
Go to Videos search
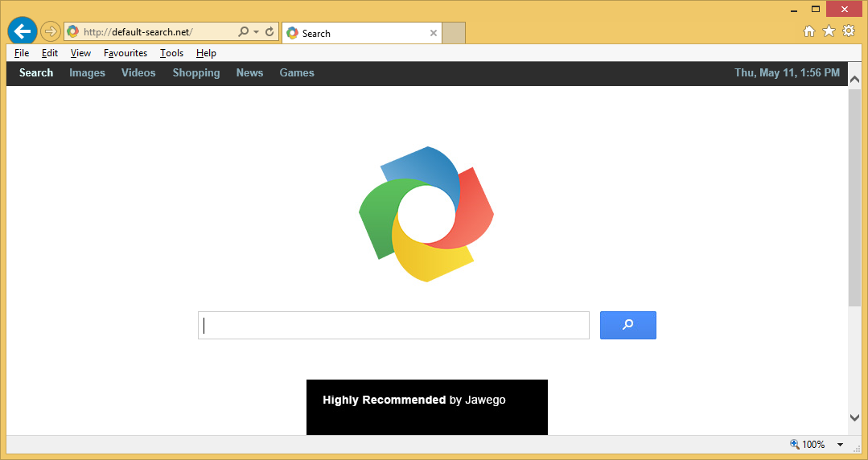pyautogui.click(x=138, y=72)
